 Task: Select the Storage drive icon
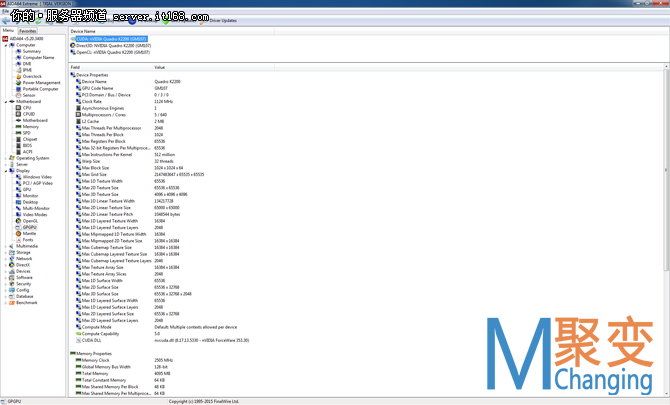12,252
